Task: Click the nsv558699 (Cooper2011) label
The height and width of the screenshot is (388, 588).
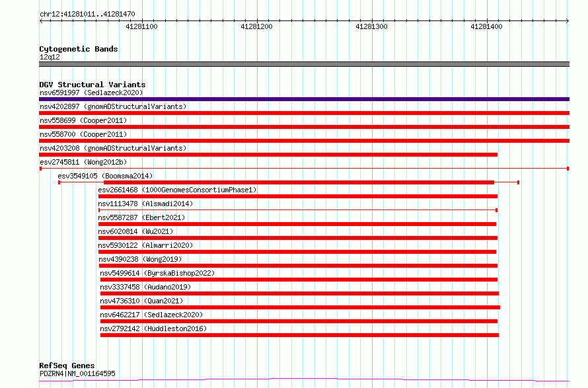Action: [83, 120]
